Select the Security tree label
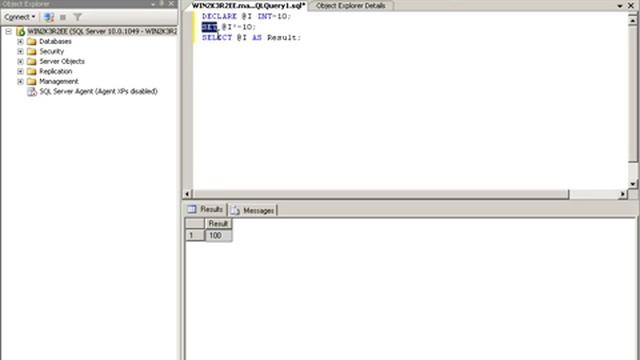640x360 pixels. point(51,51)
